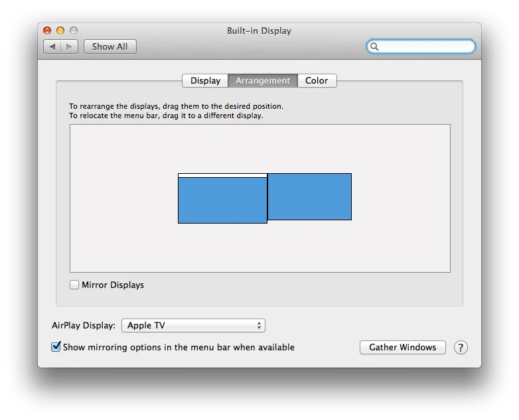Uncheck Show mirroring options in menu bar
The width and height of the screenshot is (519, 420).
(56, 347)
